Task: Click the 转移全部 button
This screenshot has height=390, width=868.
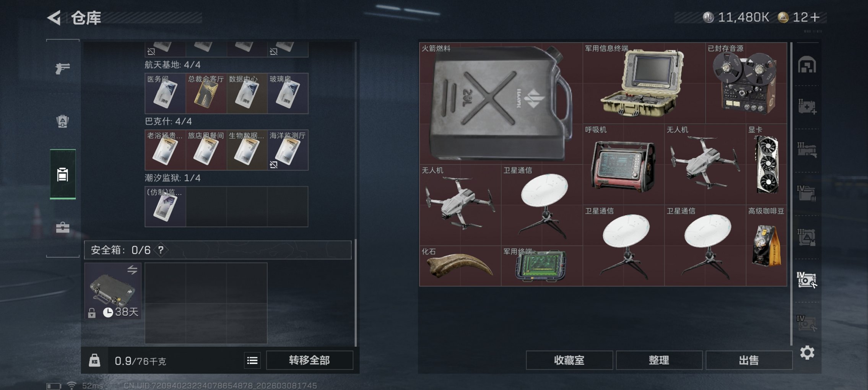Action: pyautogui.click(x=309, y=360)
